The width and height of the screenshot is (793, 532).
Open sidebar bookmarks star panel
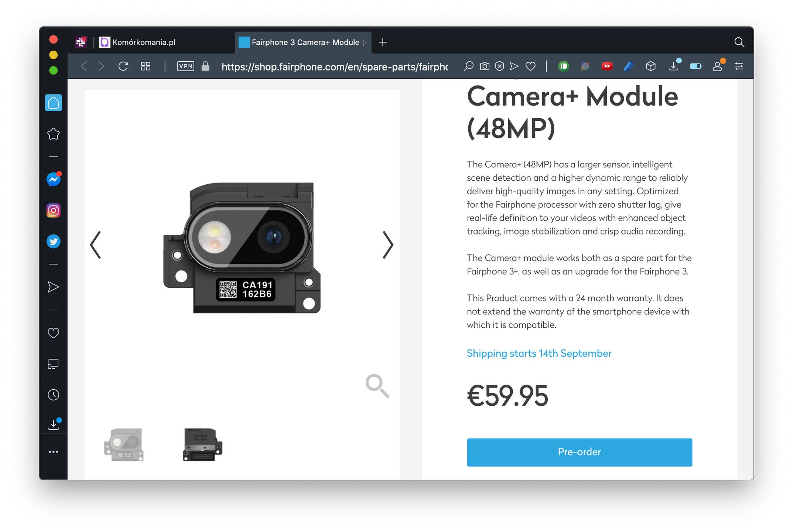click(54, 134)
